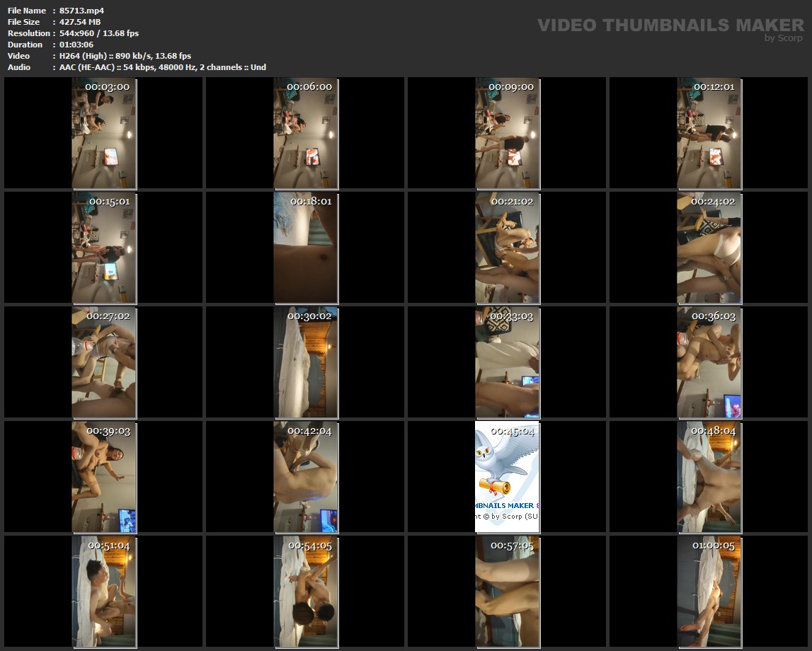Viewport: 812px width, 651px height.
Task: Click the file size value 427.54 MB
Action: [x=80, y=22]
